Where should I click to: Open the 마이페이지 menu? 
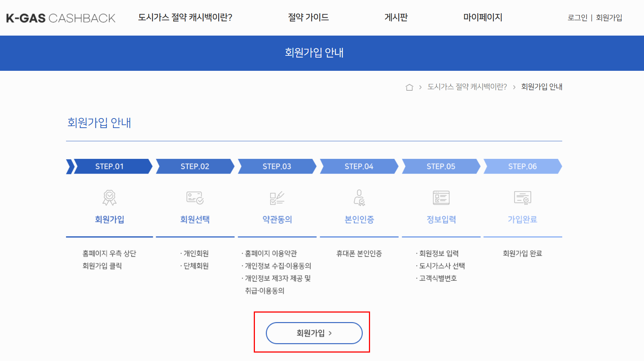coord(483,17)
